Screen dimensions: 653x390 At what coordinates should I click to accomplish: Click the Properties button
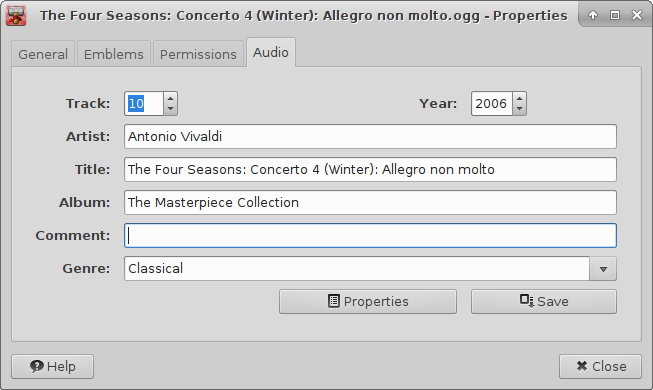[x=368, y=302]
